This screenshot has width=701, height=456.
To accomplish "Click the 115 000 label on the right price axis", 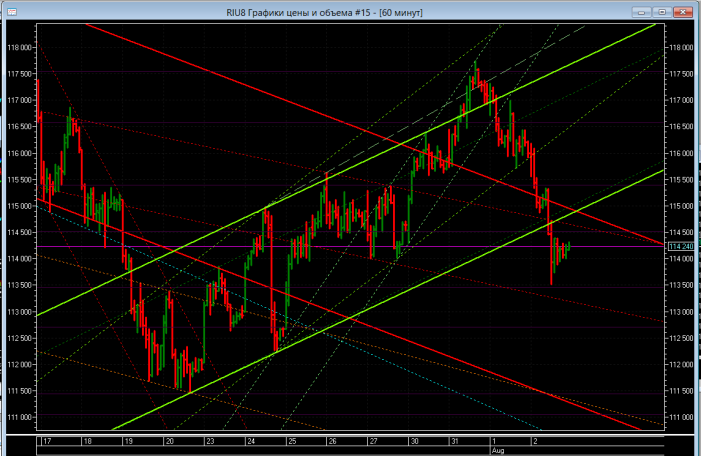I will click(x=681, y=206).
